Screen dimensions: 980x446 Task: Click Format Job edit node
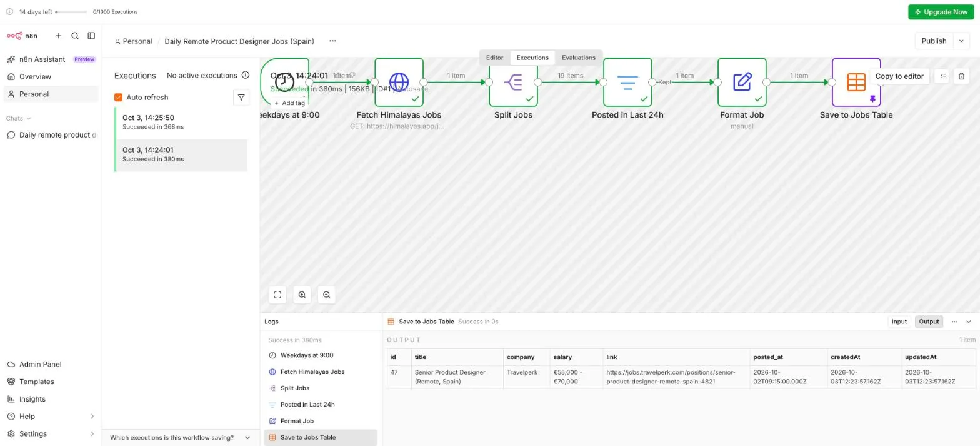(742, 82)
